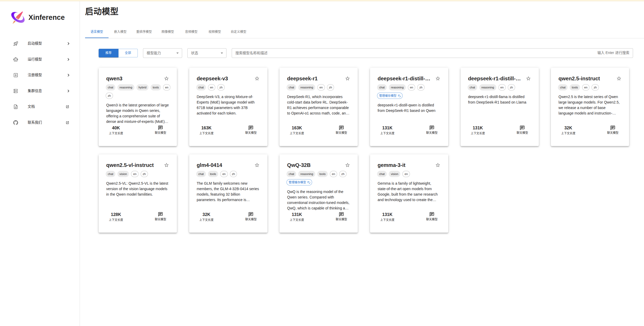Click chat model icon on deepseek-v3 card
Viewport: 644px width, 326px height.
tap(251, 128)
